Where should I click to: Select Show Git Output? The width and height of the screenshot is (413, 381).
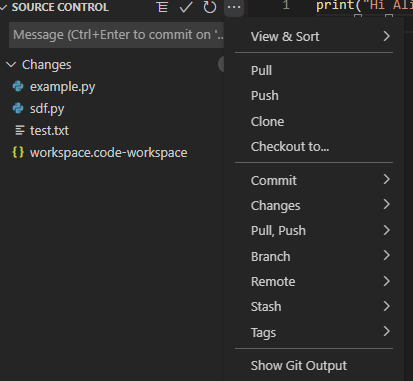click(x=314, y=366)
